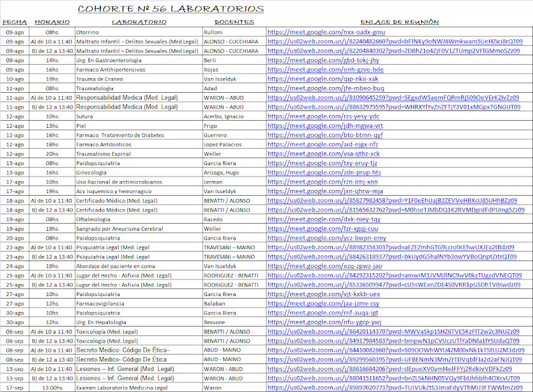Click the horario cell 20hs
The width and height of the screenshot is (533, 392).
point(52,154)
